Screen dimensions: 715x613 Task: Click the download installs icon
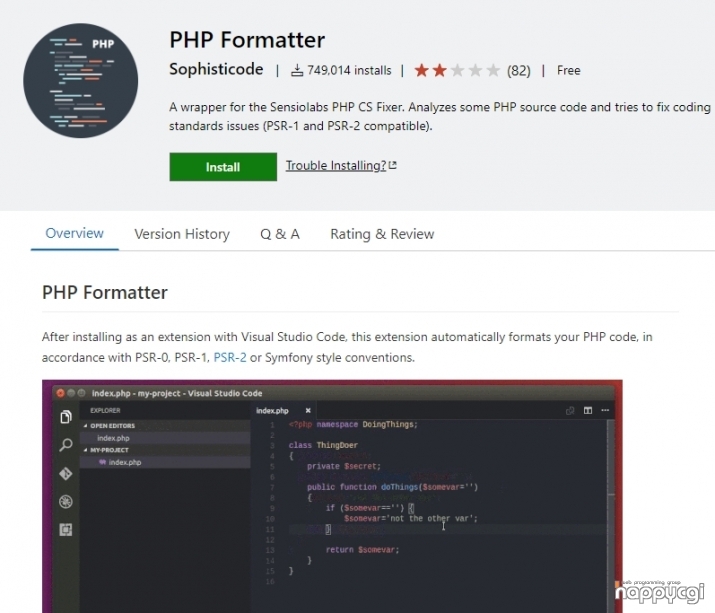point(297,70)
